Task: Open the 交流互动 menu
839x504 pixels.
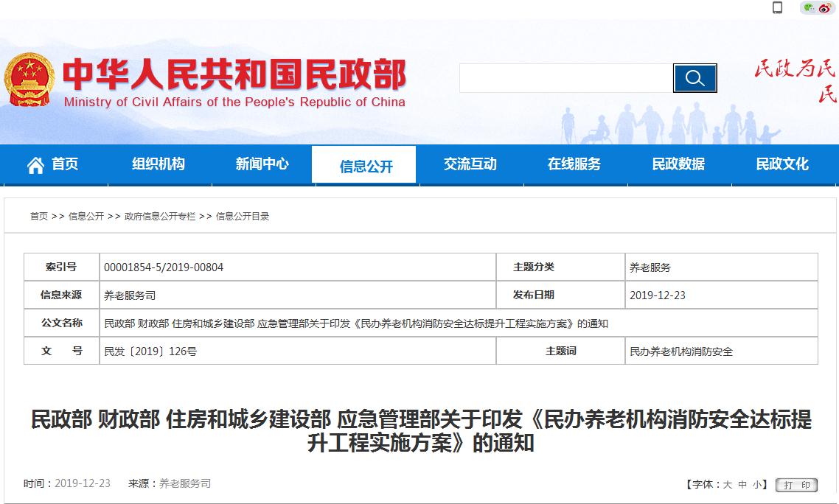Action: 470,164
